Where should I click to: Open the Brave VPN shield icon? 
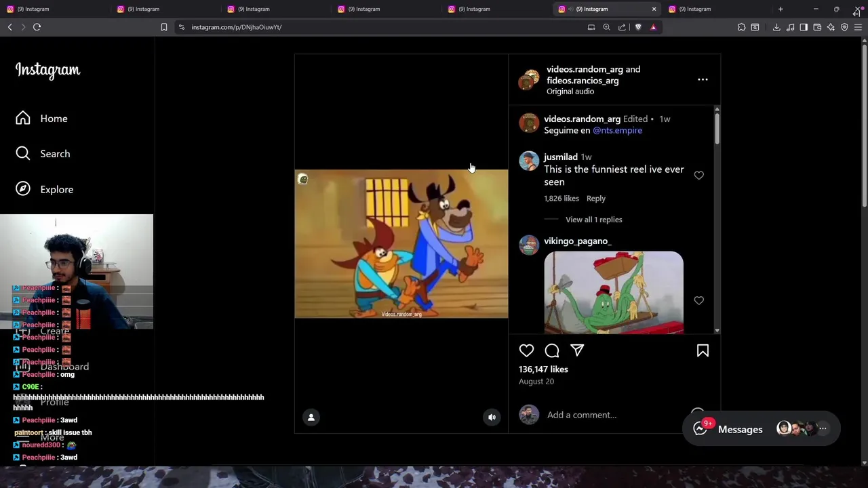844,27
